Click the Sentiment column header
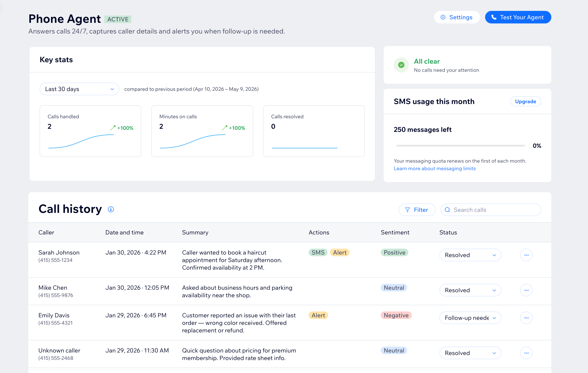 [x=395, y=233]
